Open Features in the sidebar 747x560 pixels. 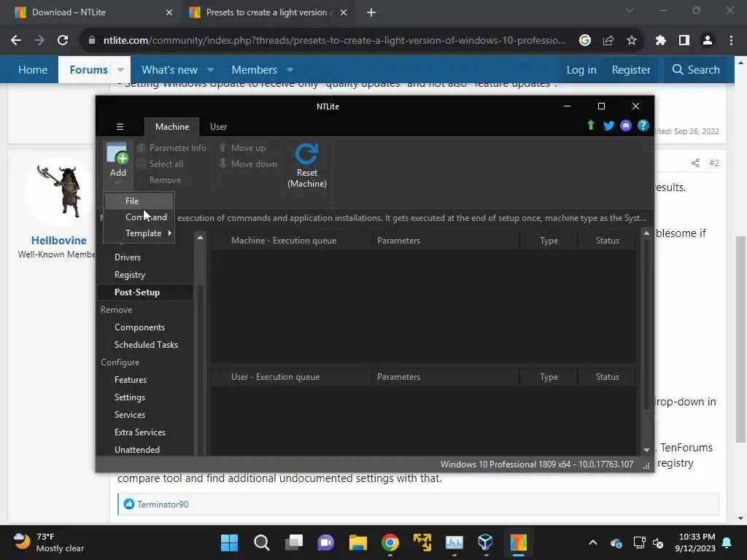click(x=131, y=379)
